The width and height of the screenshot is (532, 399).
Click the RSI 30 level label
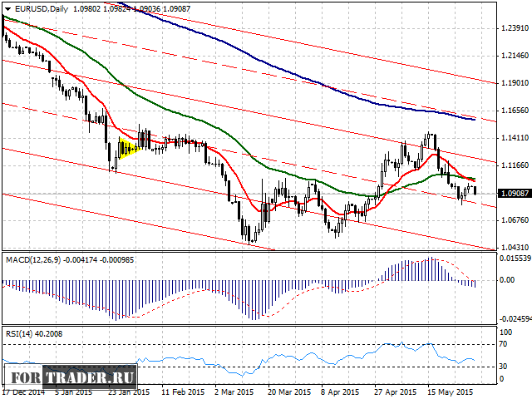504,367
